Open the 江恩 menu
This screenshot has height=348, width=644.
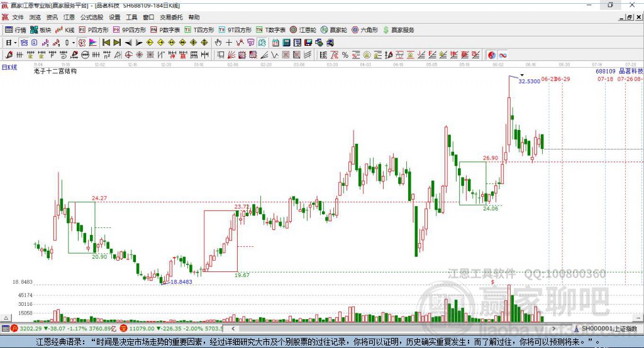(x=69, y=17)
